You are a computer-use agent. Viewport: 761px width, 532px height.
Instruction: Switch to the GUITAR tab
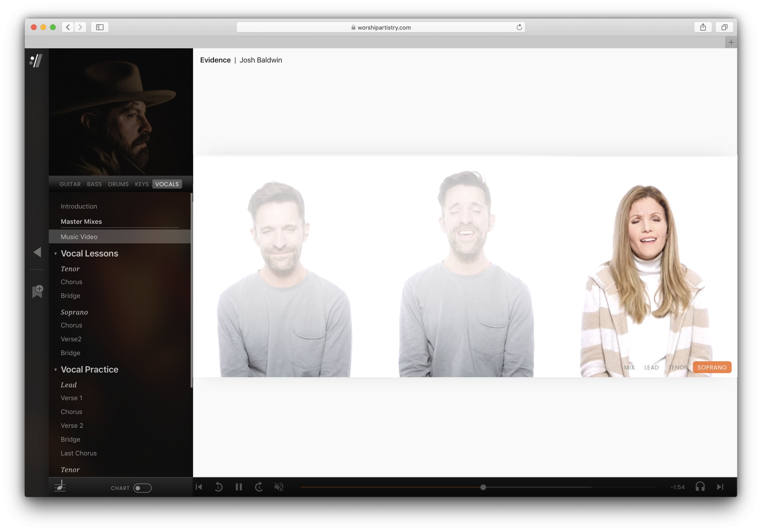[x=70, y=184]
